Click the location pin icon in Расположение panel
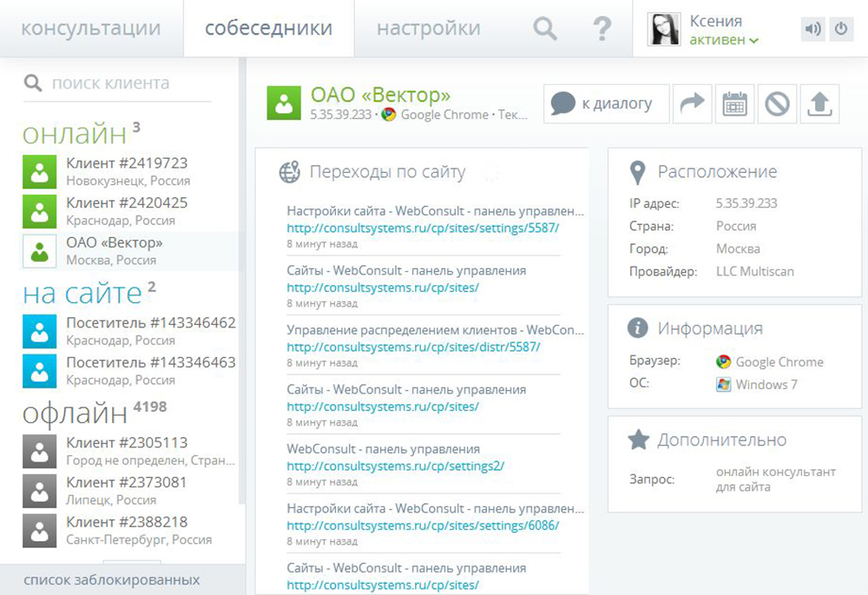This screenshot has height=595, width=868. pos(640,171)
